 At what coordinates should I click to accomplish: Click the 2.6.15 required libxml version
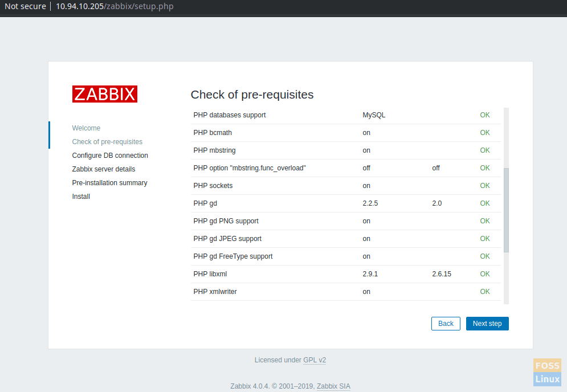click(x=442, y=274)
